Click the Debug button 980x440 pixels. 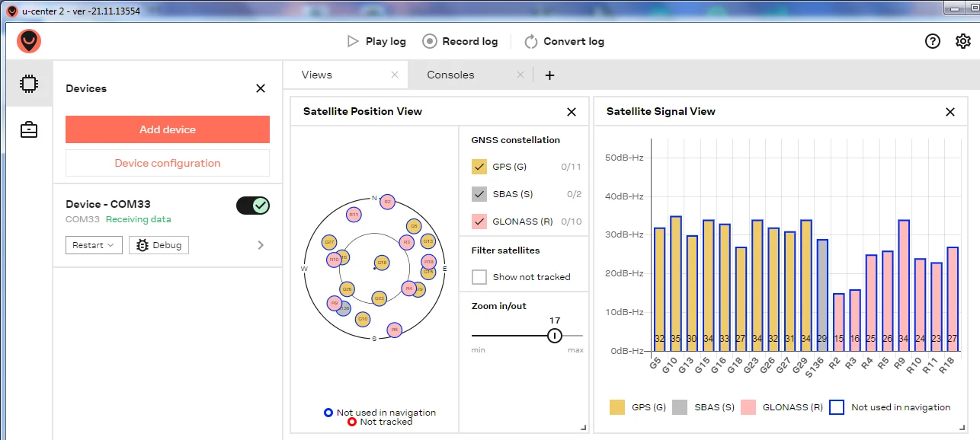(159, 245)
